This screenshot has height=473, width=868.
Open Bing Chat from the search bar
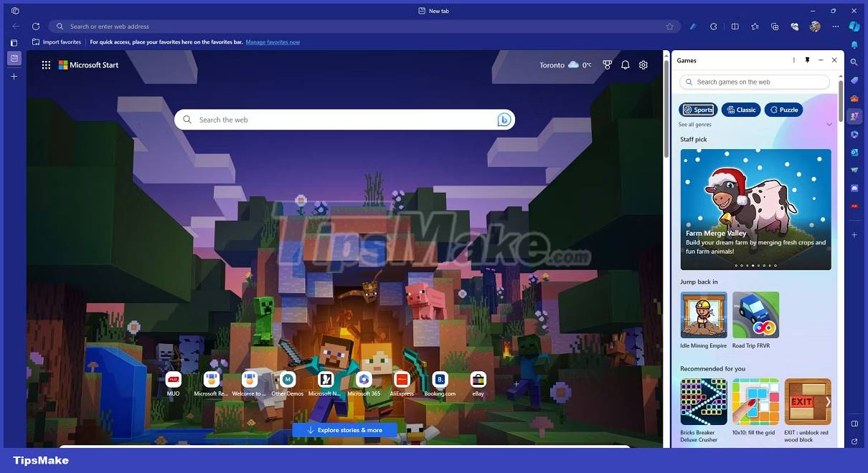coord(504,120)
